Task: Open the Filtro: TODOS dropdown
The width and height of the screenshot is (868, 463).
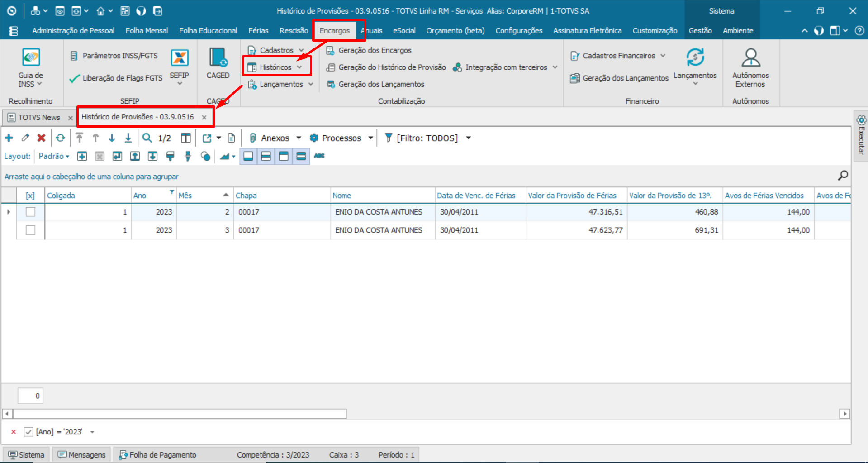Action: coord(469,138)
